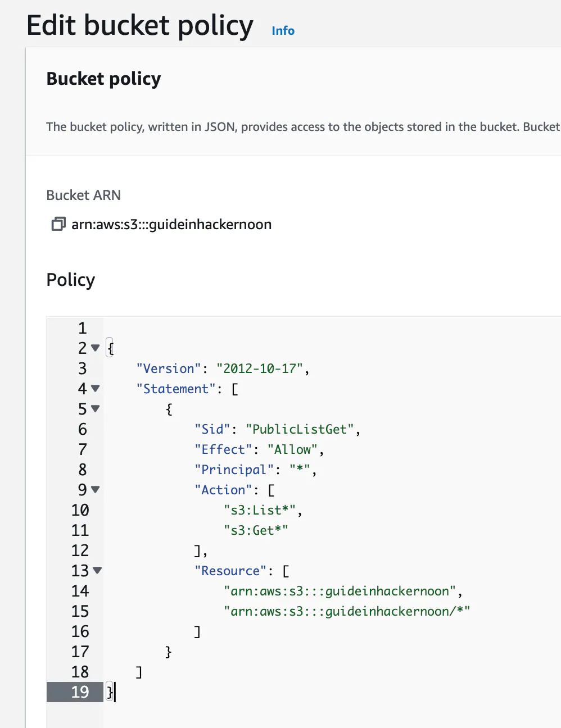The height and width of the screenshot is (728, 561).
Task: Collapse the statement block on line 5
Action: tap(96, 409)
